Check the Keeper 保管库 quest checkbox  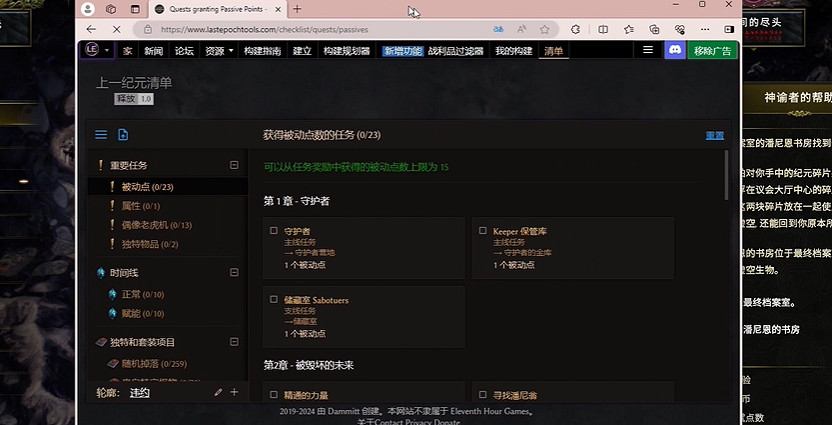click(483, 231)
